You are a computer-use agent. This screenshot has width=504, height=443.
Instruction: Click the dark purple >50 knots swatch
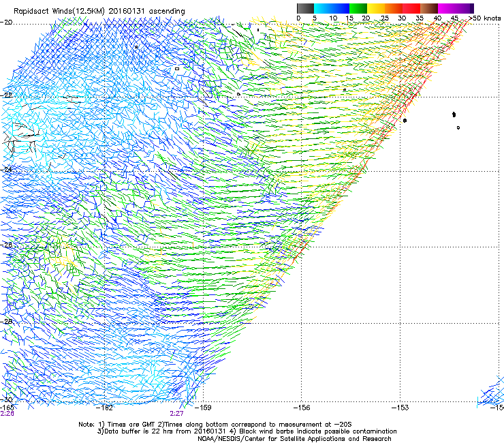[472, 8]
